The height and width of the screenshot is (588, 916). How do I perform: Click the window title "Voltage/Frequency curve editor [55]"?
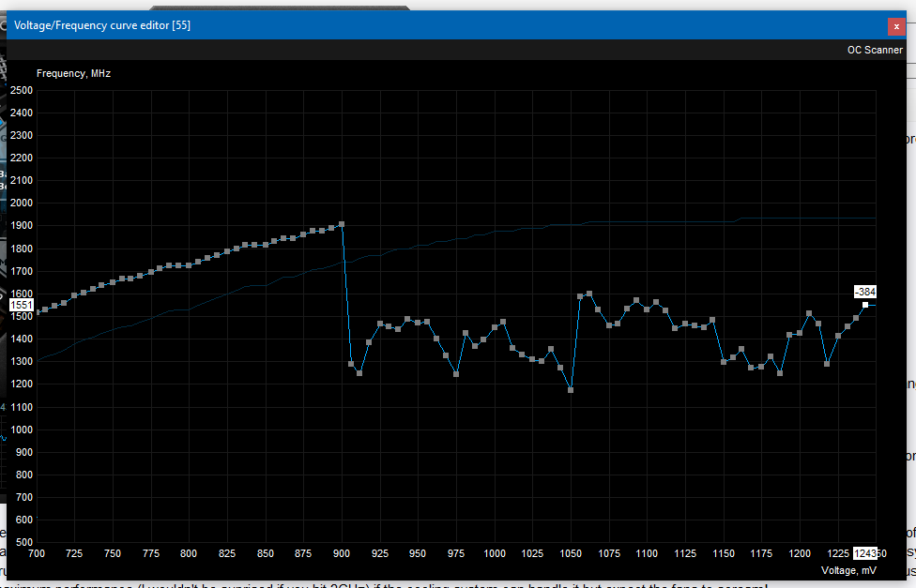102,25
